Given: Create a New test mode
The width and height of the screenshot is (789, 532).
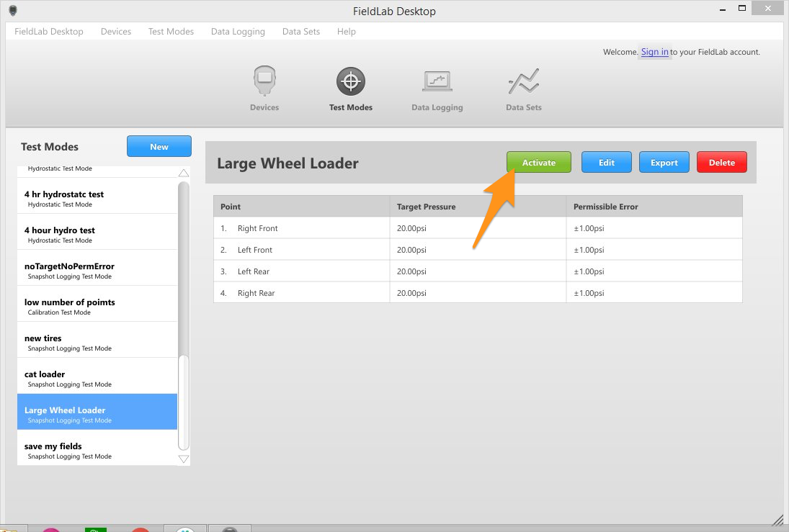Looking at the screenshot, I should tap(159, 146).
